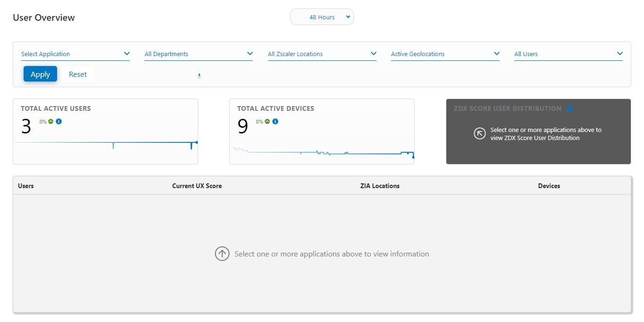644x322 pixels.
Task: Click the circled up-arrow in the empty table
Action: [222, 254]
